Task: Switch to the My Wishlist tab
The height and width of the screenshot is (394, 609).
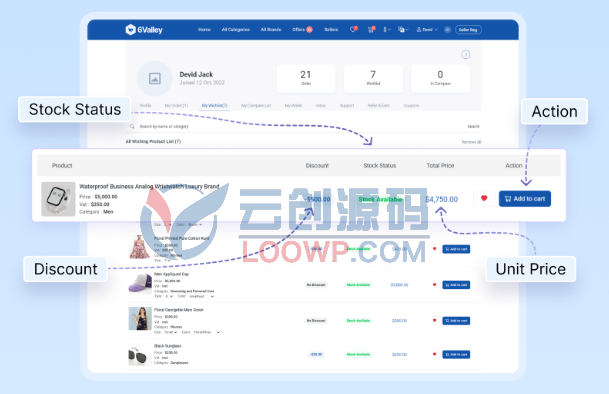Action: [214, 106]
